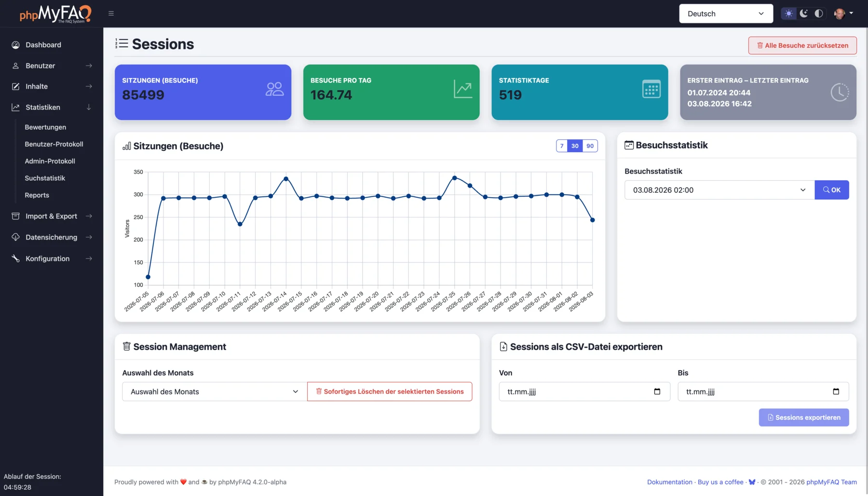The height and width of the screenshot is (496, 868).
Task: Click the trash icon beside Session Management
Action: point(127,347)
